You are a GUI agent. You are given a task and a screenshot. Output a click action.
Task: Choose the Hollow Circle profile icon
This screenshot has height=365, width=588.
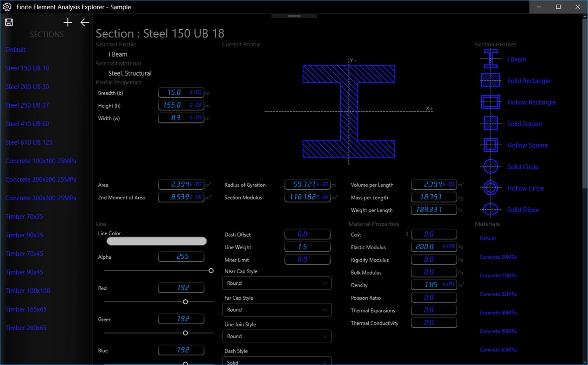490,188
